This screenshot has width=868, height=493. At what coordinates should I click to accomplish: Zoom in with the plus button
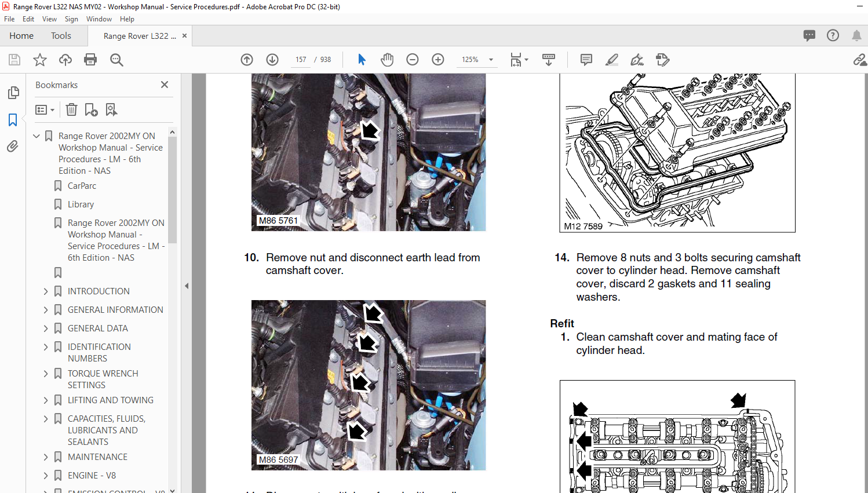coord(438,60)
